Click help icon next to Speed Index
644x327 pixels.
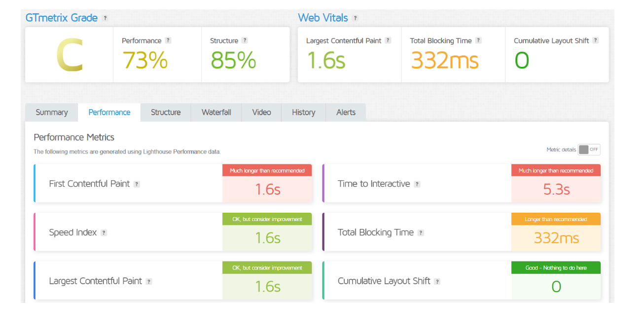tap(104, 233)
